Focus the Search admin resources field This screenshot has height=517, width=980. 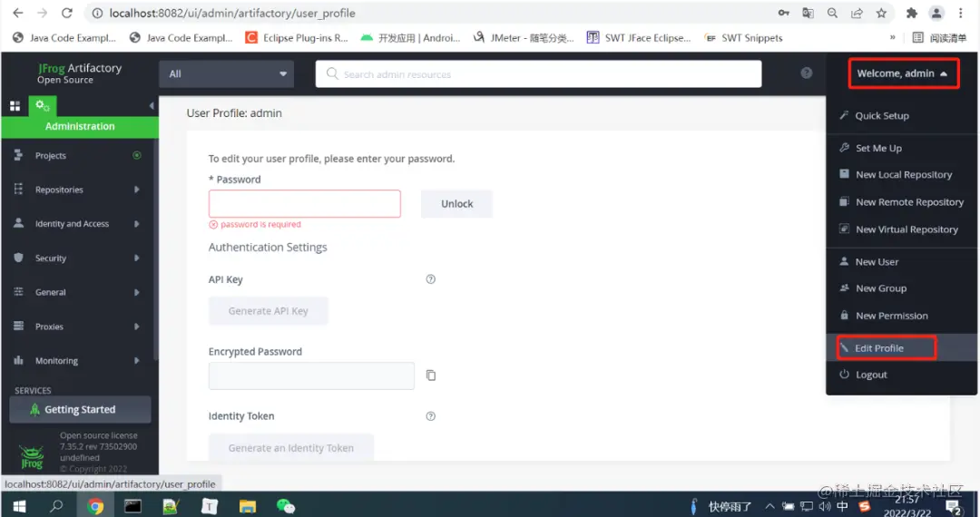[539, 74]
